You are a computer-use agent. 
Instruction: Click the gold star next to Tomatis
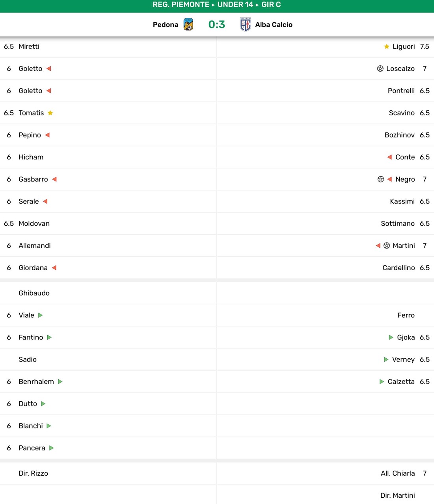pyautogui.click(x=50, y=113)
